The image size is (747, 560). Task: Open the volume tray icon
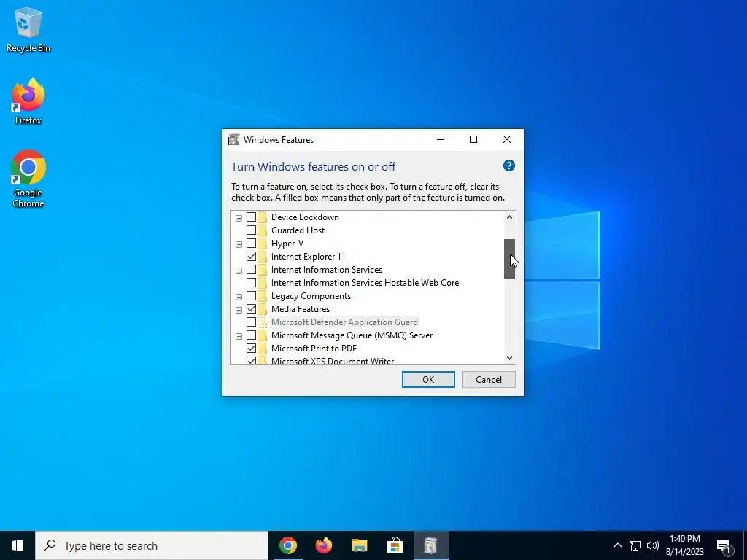tap(653, 545)
